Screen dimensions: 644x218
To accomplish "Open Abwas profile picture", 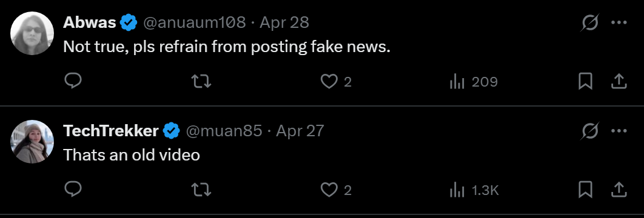I will tap(32, 33).
